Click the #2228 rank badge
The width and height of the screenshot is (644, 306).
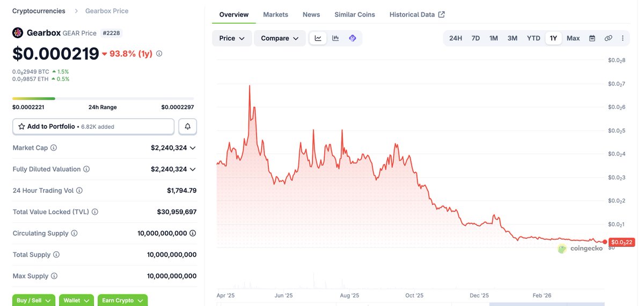(111, 33)
